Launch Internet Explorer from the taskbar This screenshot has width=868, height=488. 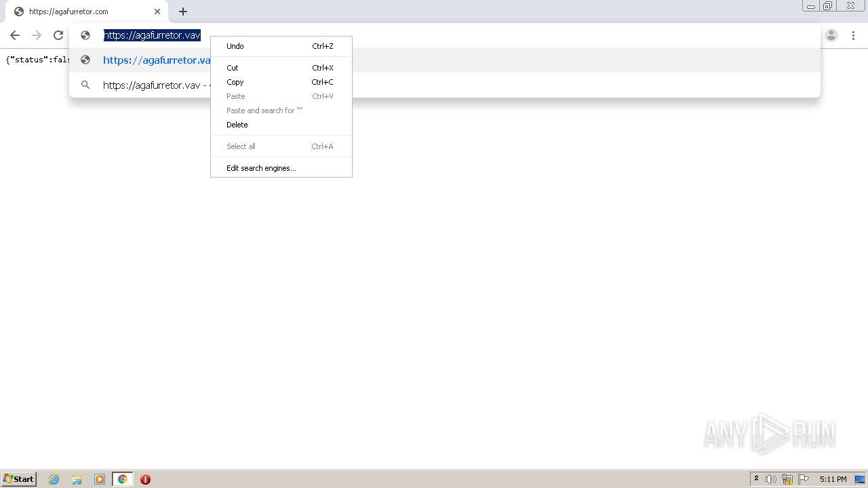(54, 479)
